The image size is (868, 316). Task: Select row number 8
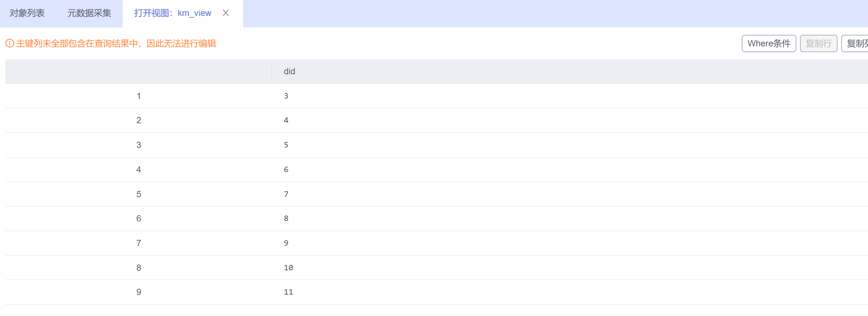(139, 268)
